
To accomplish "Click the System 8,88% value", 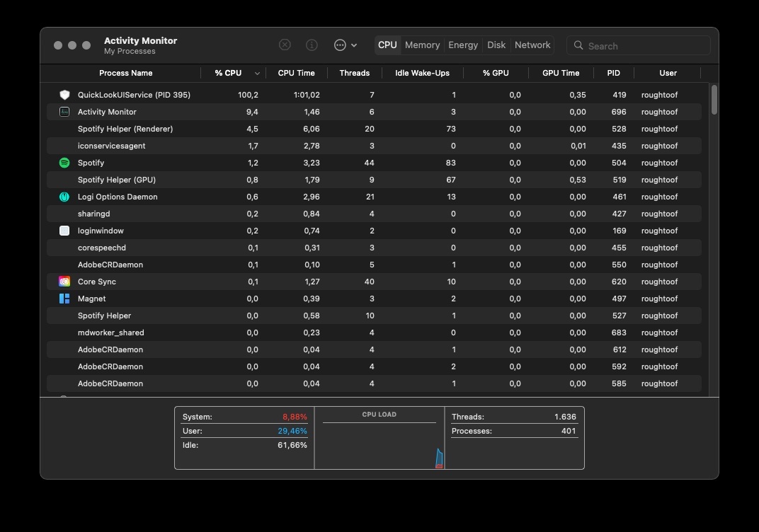I will (x=295, y=417).
